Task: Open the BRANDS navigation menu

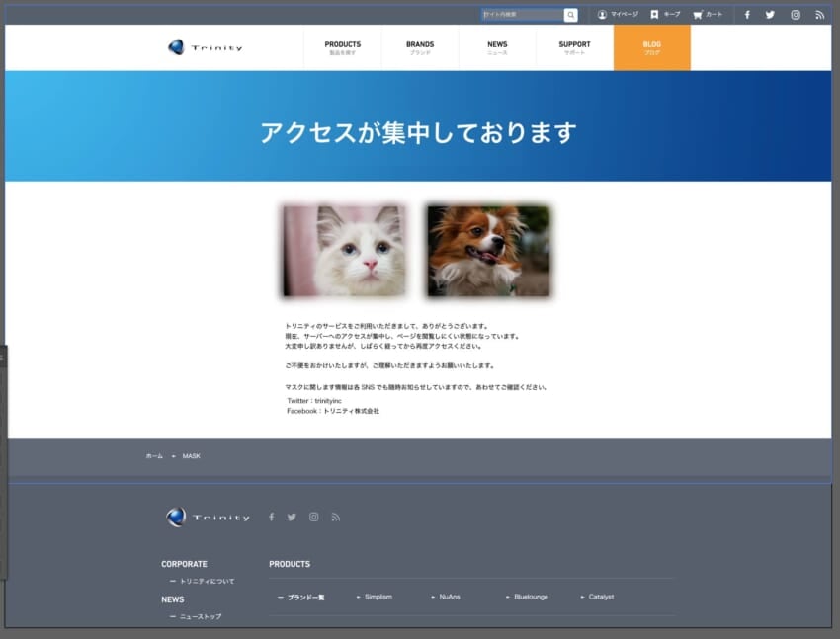Action: pyautogui.click(x=420, y=47)
